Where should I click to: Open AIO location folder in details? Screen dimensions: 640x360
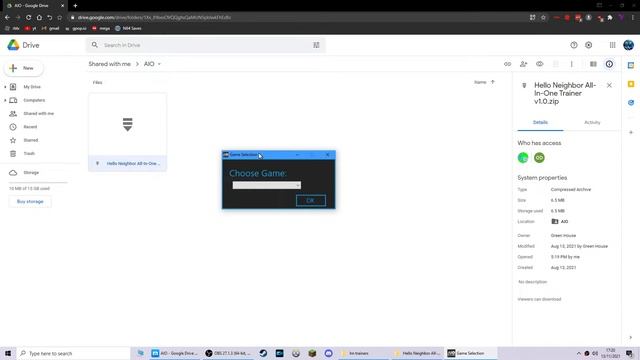point(560,221)
